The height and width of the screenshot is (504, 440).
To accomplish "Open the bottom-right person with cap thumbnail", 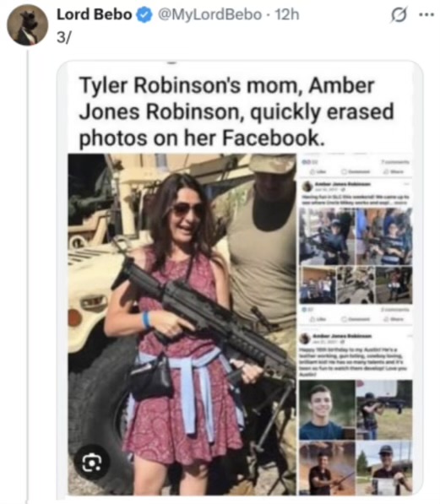I will pos(384,468).
